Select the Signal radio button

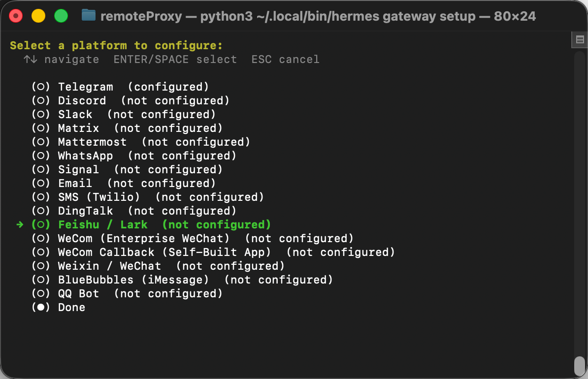tap(41, 169)
